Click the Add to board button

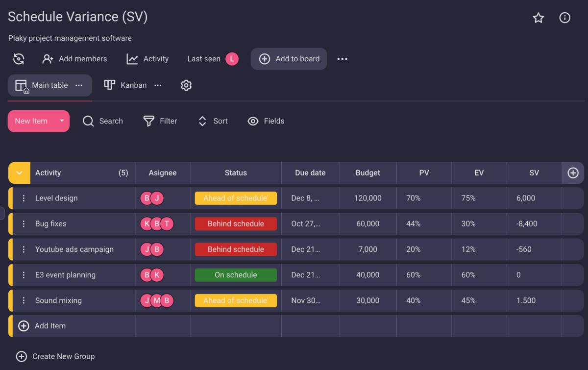tap(289, 59)
